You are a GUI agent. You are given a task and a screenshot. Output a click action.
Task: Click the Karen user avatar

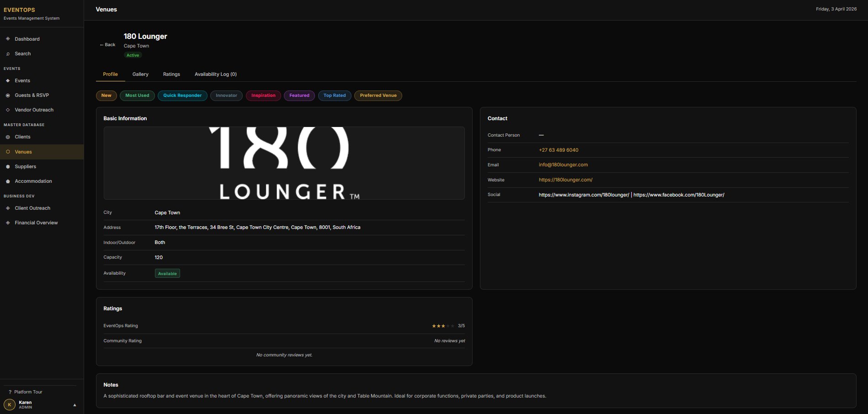(x=10, y=404)
